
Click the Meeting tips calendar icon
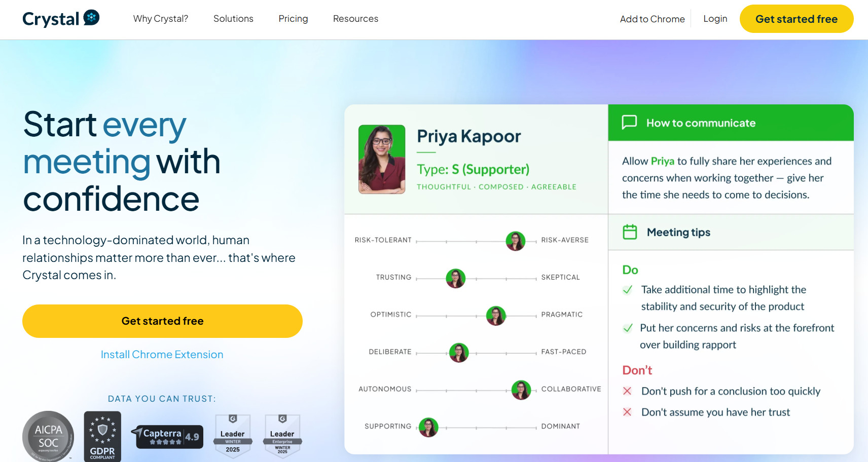click(630, 232)
